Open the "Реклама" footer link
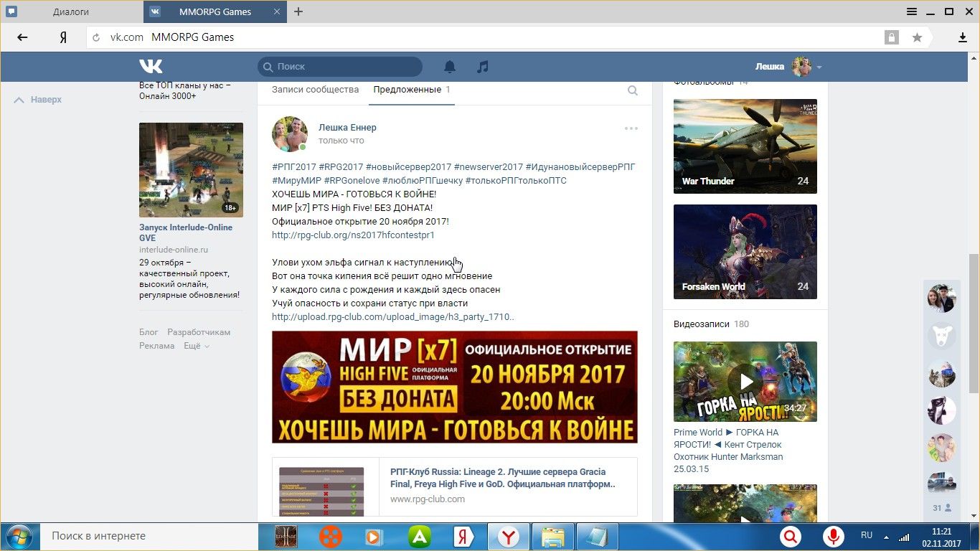Viewport: 980px width, 551px height. (x=157, y=346)
